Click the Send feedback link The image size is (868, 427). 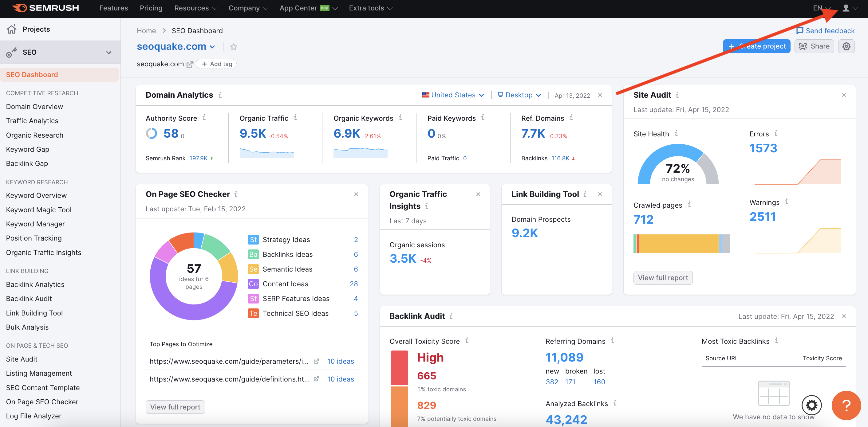tap(825, 31)
